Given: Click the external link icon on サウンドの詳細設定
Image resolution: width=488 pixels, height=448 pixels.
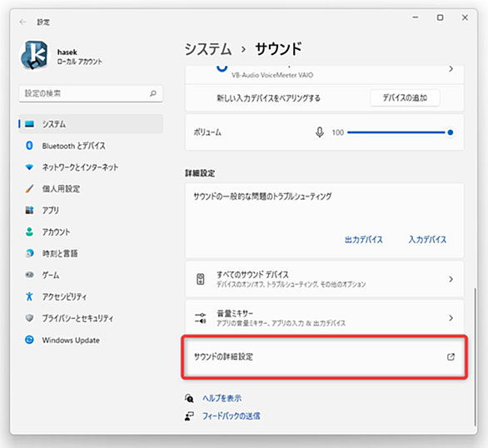Looking at the screenshot, I should pos(451,357).
